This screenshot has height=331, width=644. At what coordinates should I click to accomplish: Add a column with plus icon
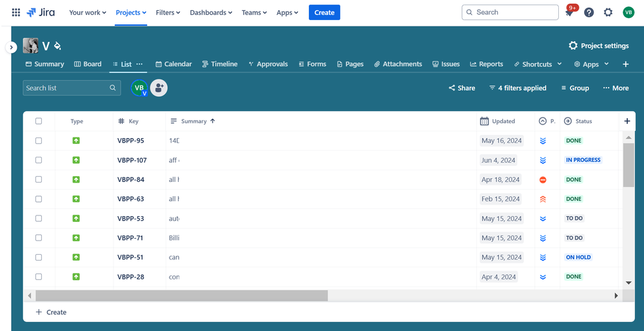point(627,121)
